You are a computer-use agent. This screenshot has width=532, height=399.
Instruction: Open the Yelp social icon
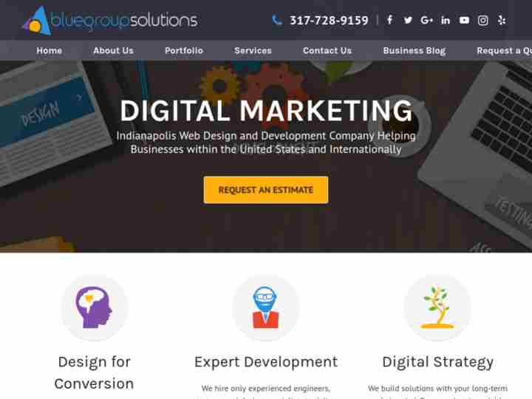pos(502,21)
